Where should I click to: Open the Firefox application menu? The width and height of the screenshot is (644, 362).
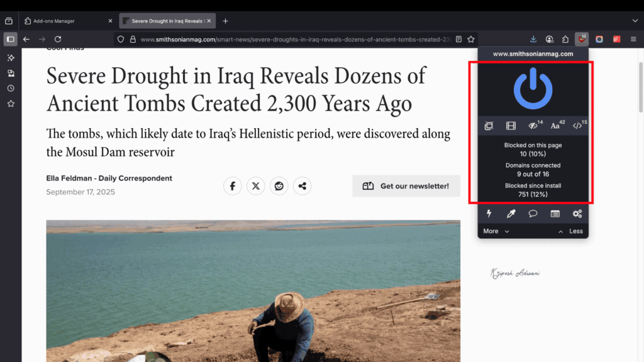point(634,39)
